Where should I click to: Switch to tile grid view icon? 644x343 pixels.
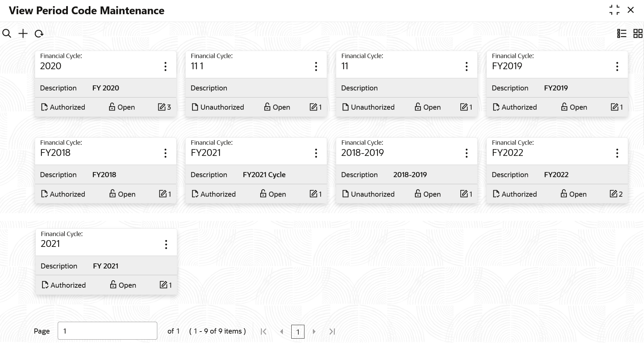click(638, 33)
